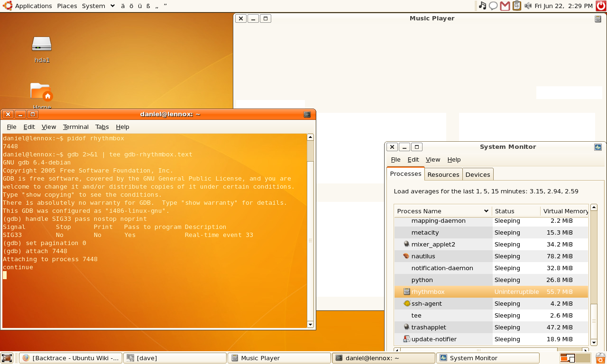Switch to Backtrace - Ubuntu Wiki taskbar window
This screenshot has width=607, height=364.
point(71,358)
